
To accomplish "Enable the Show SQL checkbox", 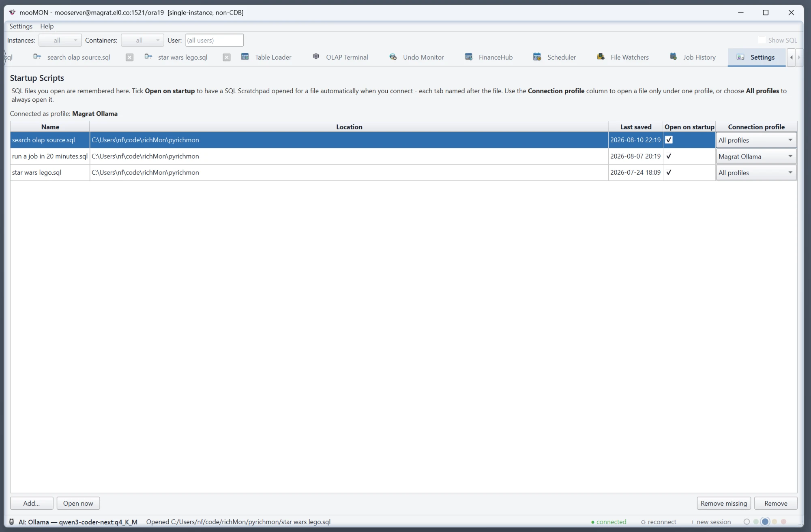I will [x=762, y=40].
